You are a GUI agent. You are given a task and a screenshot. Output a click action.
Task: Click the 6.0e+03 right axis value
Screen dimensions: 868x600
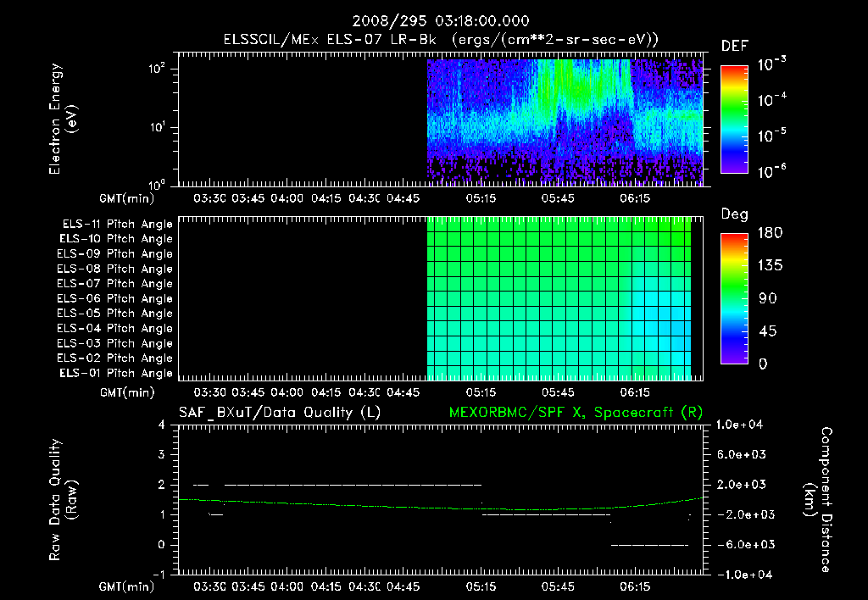[741, 455]
